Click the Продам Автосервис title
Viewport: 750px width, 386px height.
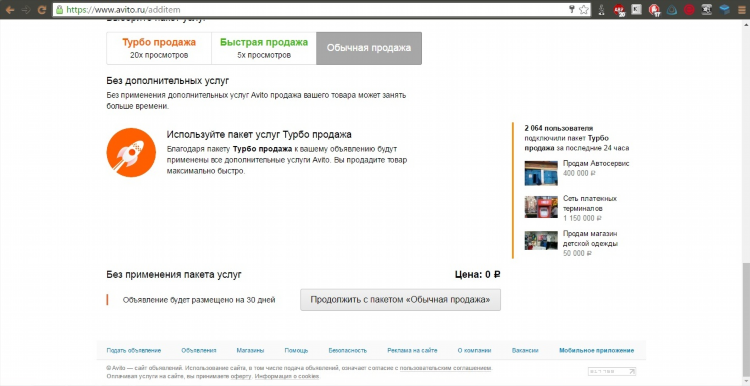pos(596,164)
